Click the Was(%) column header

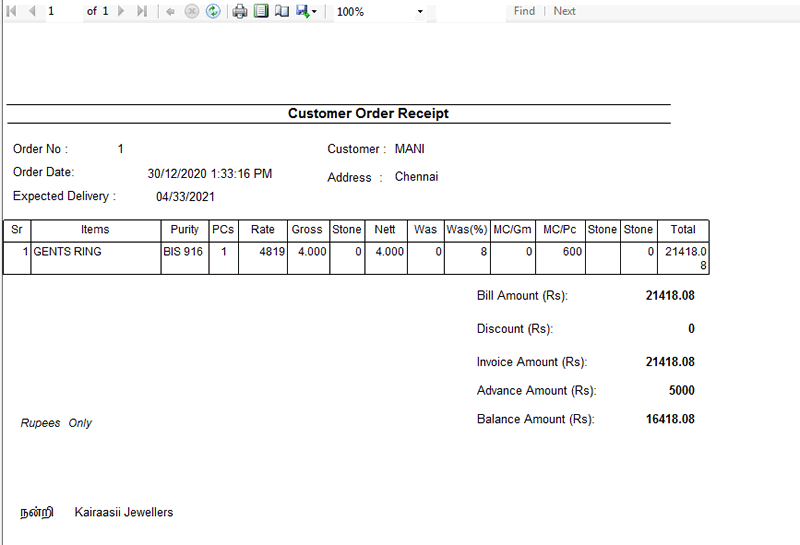[x=467, y=230]
